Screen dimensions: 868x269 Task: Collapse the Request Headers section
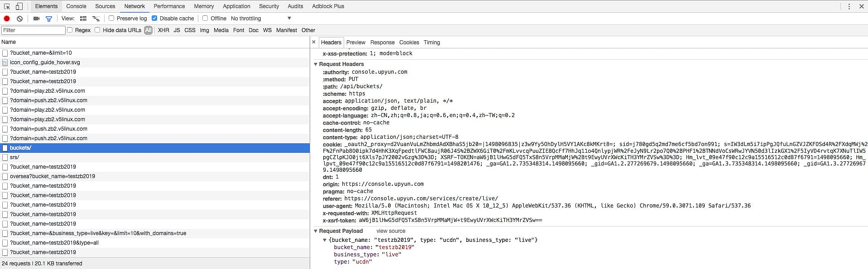click(316, 64)
